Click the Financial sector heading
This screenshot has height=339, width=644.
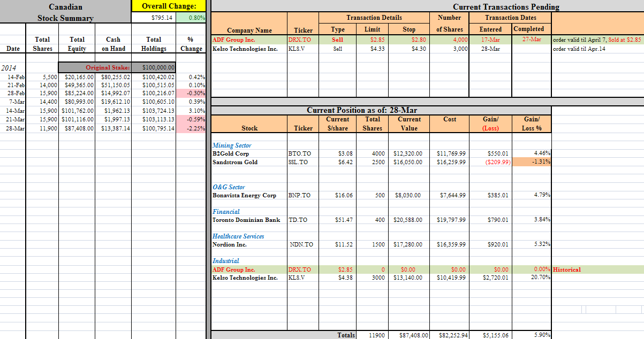[226, 212]
